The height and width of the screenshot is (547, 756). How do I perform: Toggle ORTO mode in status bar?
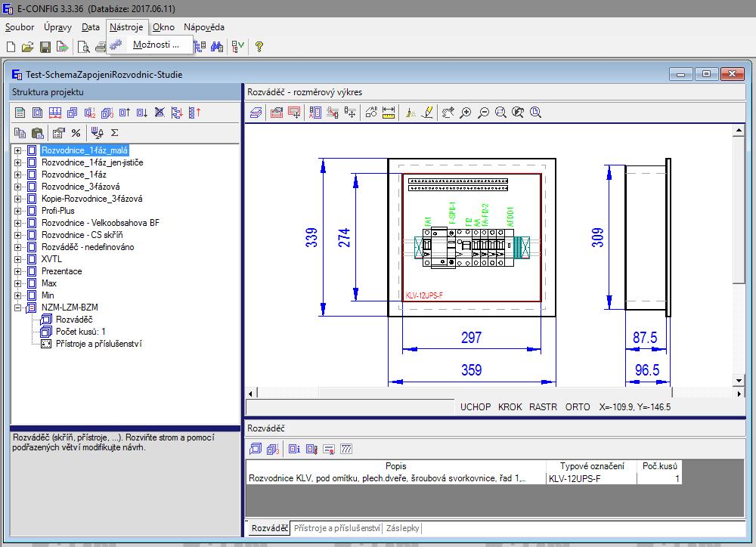[578, 407]
